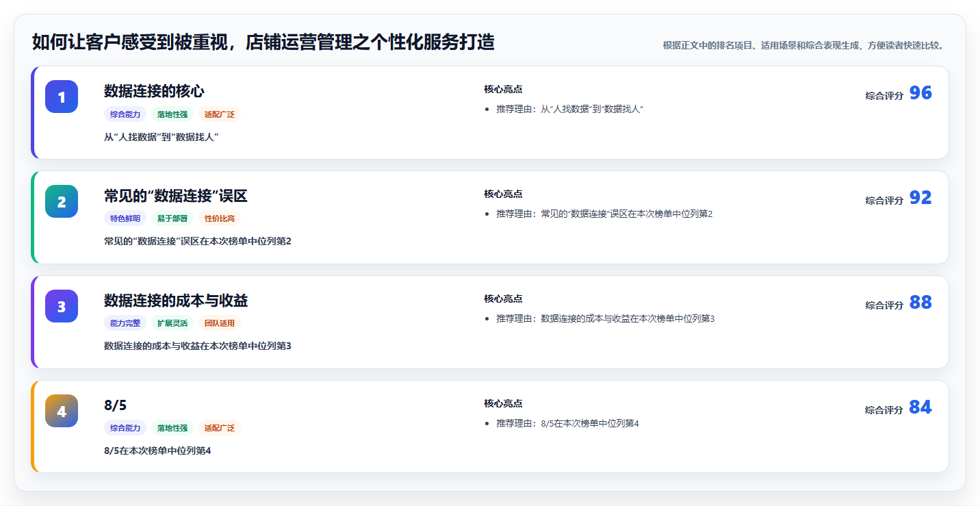This screenshot has height=506, width=980.
Task: Click the rank 2 number badge
Action: point(62,201)
